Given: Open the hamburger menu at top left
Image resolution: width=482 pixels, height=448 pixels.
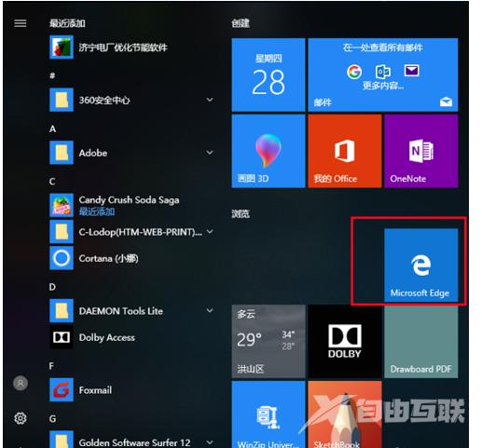Looking at the screenshot, I should pyautogui.click(x=21, y=23).
